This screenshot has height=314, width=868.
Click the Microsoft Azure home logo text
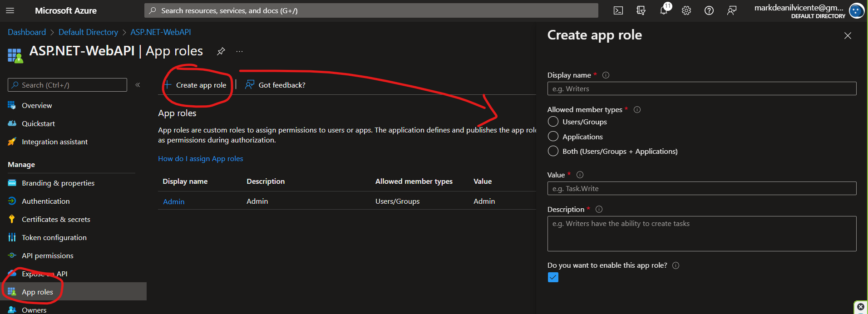point(66,10)
